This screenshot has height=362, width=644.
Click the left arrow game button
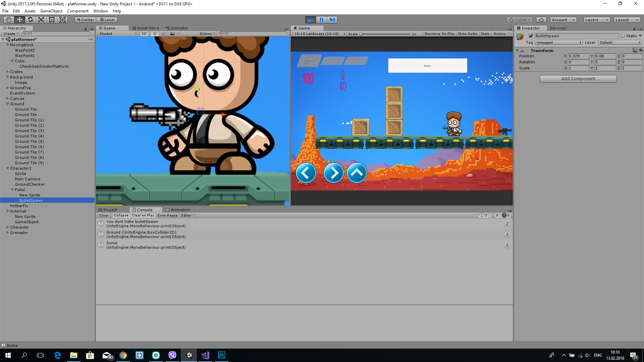point(306,173)
